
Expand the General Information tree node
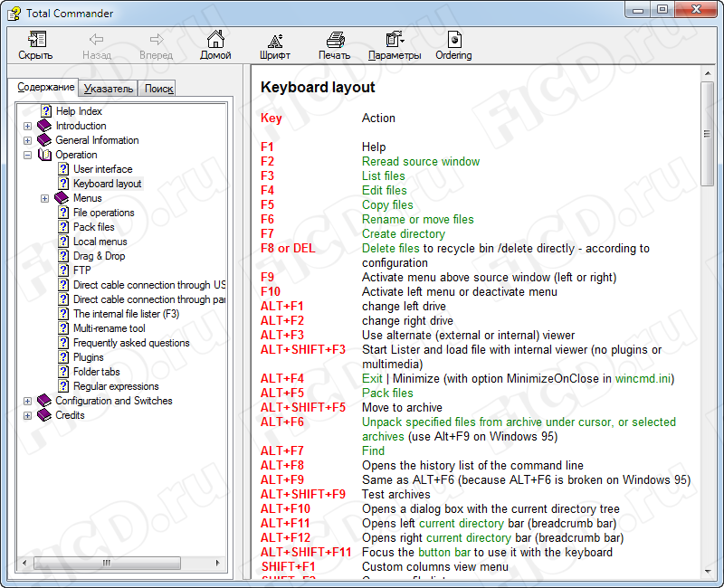point(28,140)
